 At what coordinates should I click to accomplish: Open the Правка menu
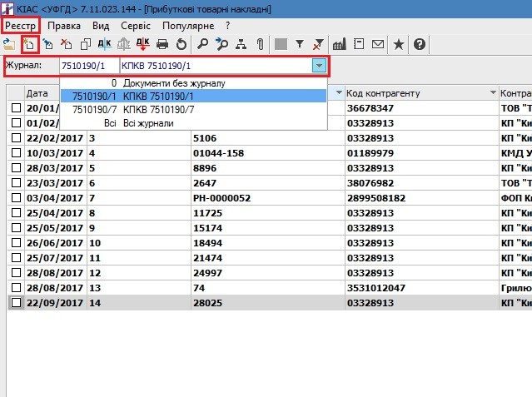click(64, 26)
